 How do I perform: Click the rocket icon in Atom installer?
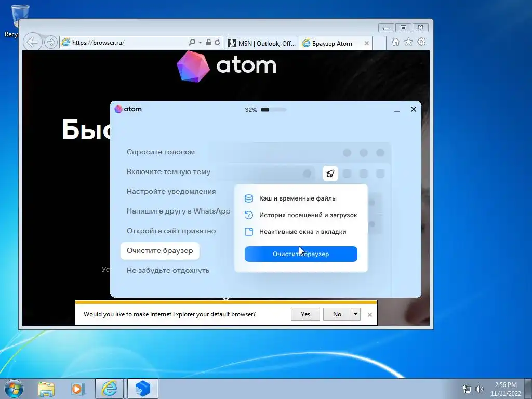[x=330, y=174]
